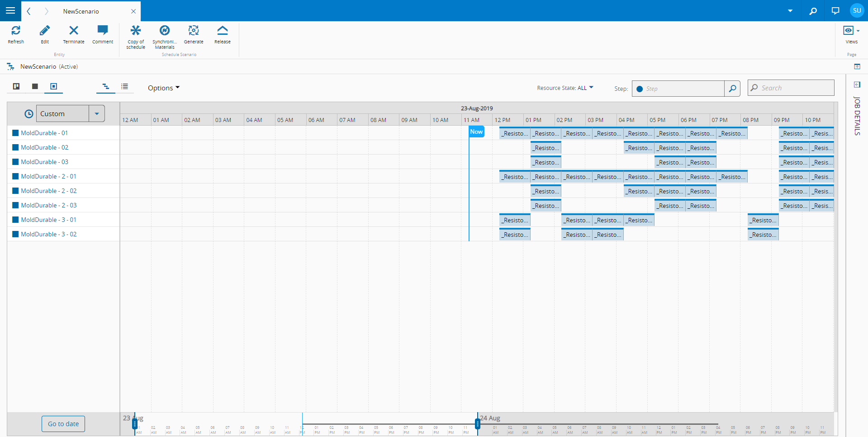Viewport: 868px width, 437px height.
Task: Open the Resource State ALL dropdown
Action: pos(565,88)
